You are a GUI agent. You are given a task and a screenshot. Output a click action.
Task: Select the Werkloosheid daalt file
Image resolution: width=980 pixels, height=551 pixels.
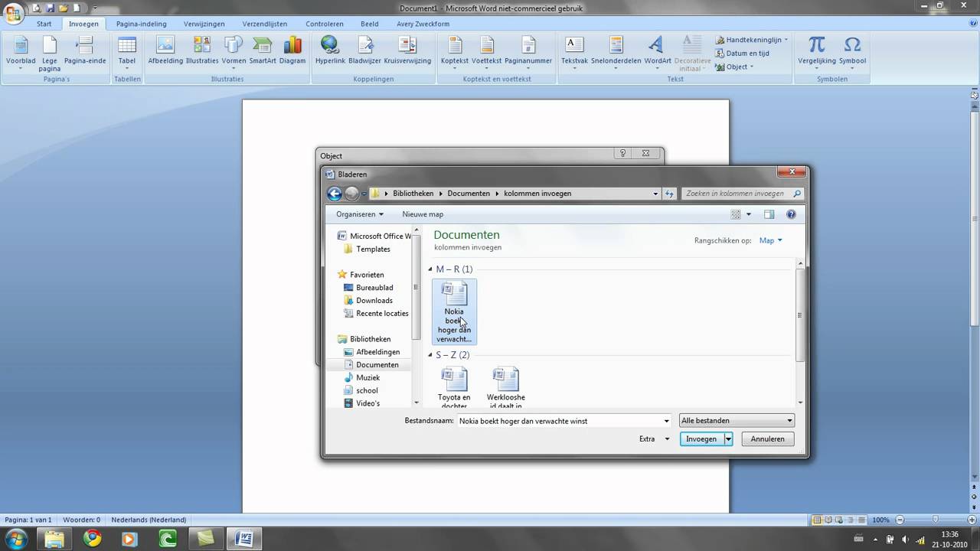(506, 388)
